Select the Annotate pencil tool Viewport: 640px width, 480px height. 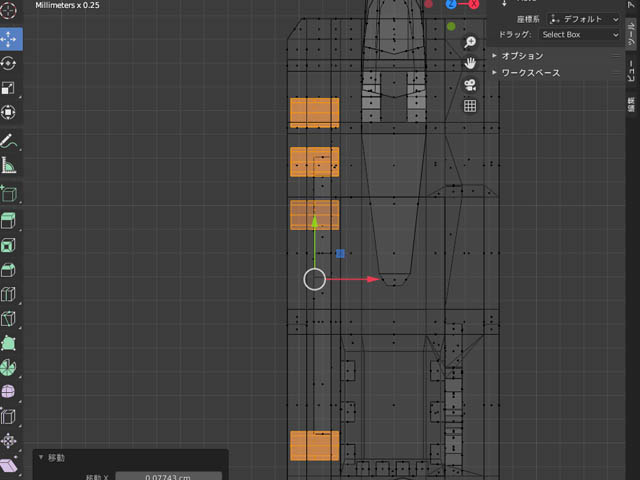[9, 142]
